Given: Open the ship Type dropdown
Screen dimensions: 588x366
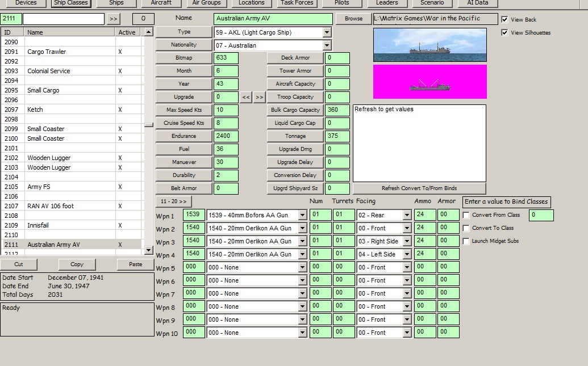Looking at the screenshot, I should [x=327, y=32].
